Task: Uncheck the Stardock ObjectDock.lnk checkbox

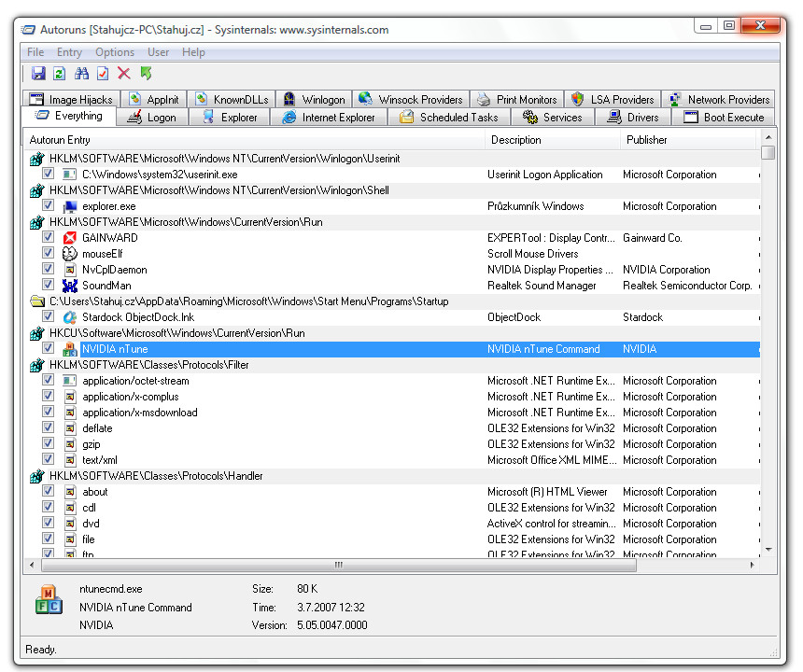Action: tap(49, 316)
